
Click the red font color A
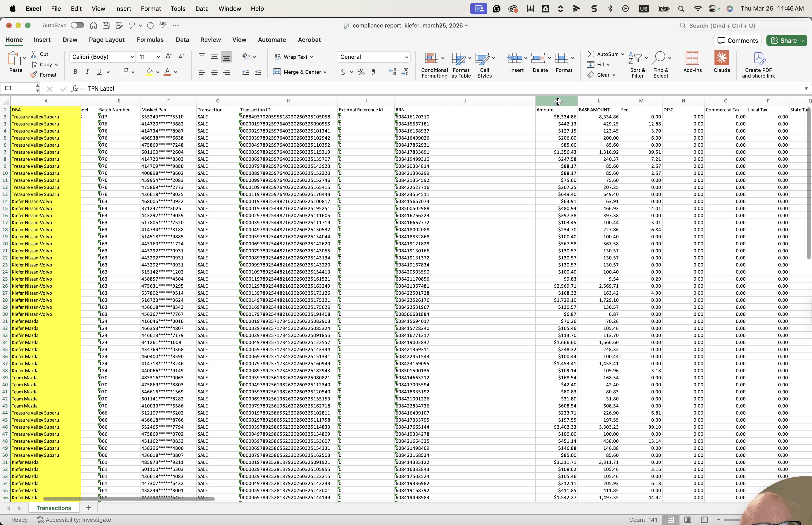[167, 72]
